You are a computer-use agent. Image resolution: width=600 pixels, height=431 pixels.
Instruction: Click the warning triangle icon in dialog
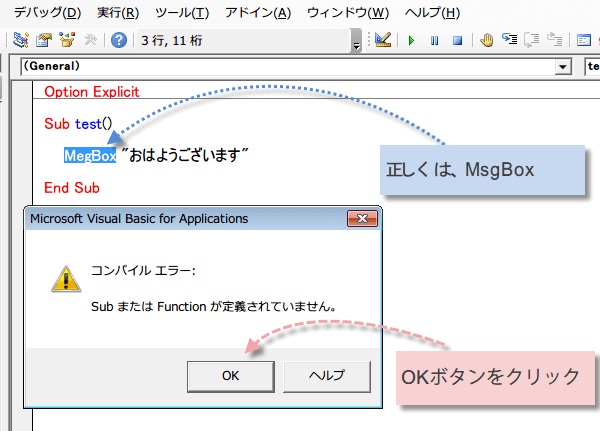point(66,279)
